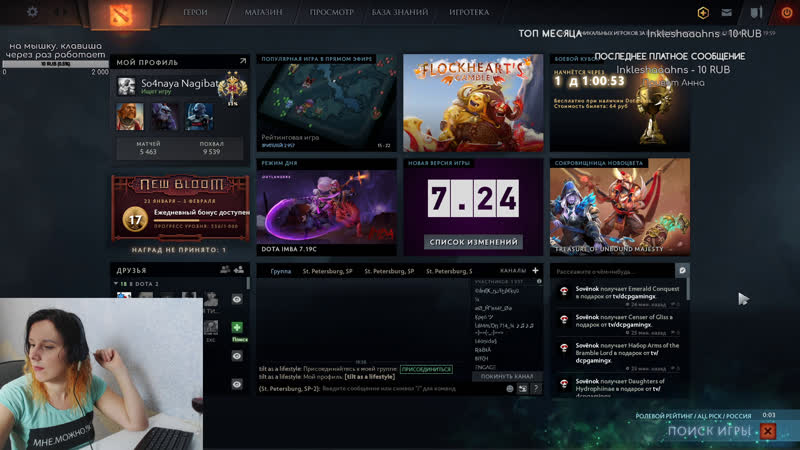Screen dimensions: 800x450
Task: Click the orange power quit icon
Action: coord(787,13)
